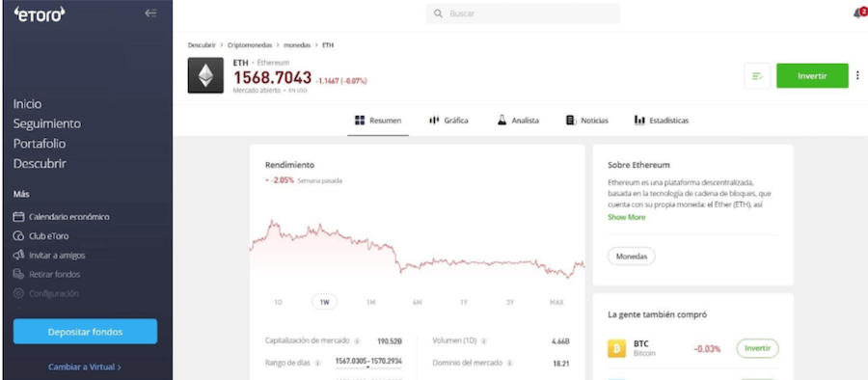Click the eToro logo

pyautogui.click(x=40, y=14)
